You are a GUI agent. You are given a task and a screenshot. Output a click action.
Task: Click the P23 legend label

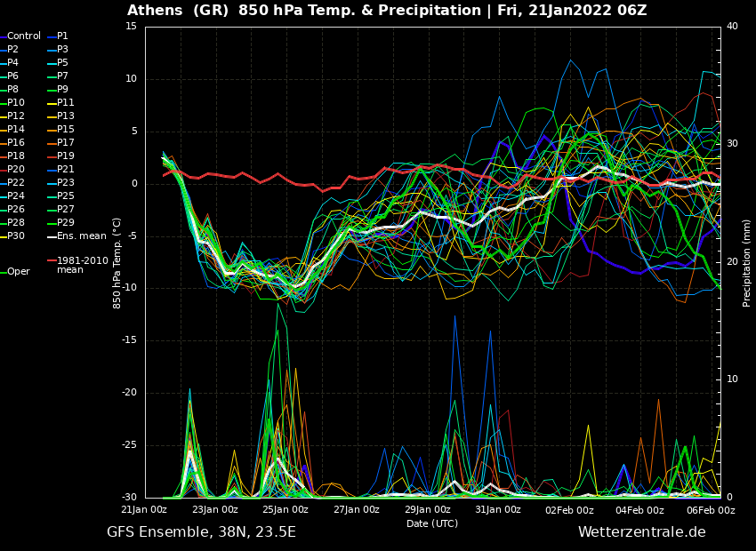tap(66, 182)
